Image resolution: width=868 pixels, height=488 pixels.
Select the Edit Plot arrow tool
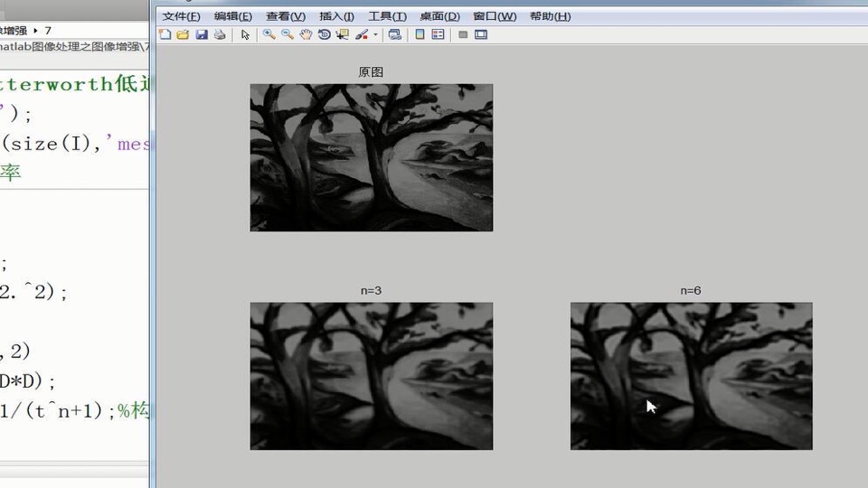(x=245, y=34)
